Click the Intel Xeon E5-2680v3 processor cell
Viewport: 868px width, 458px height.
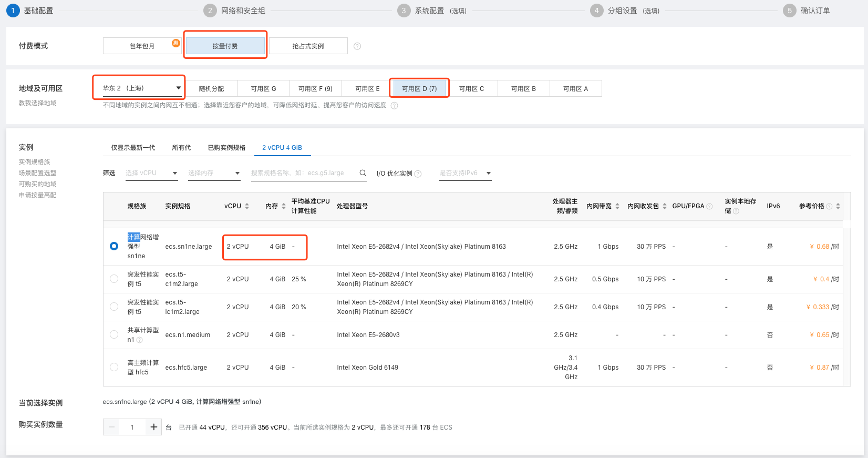(x=368, y=335)
